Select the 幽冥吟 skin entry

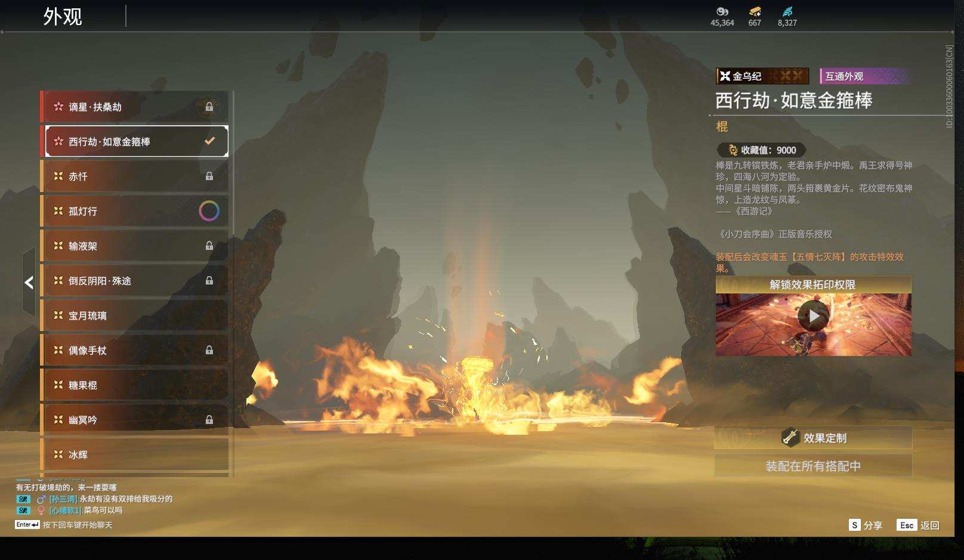(135, 420)
